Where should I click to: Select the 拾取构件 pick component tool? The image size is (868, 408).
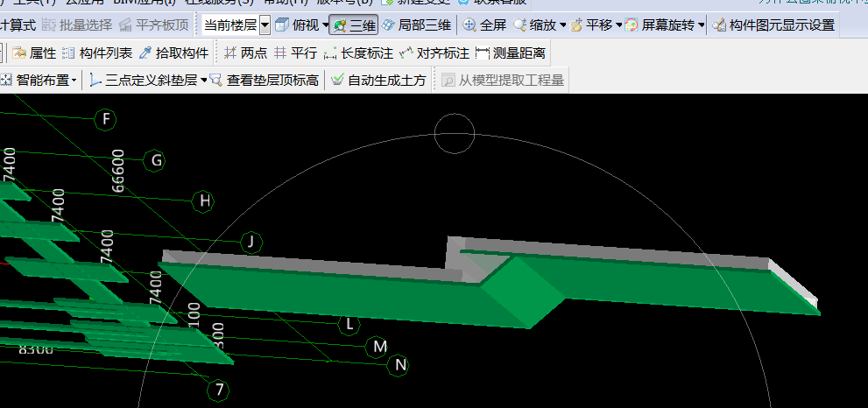pyautogui.click(x=173, y=53)
